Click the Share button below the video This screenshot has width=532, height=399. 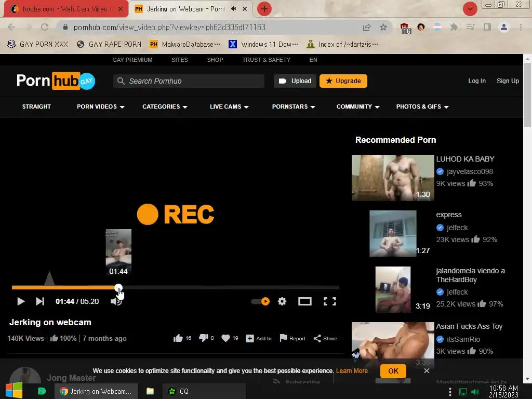coord(325,338)
